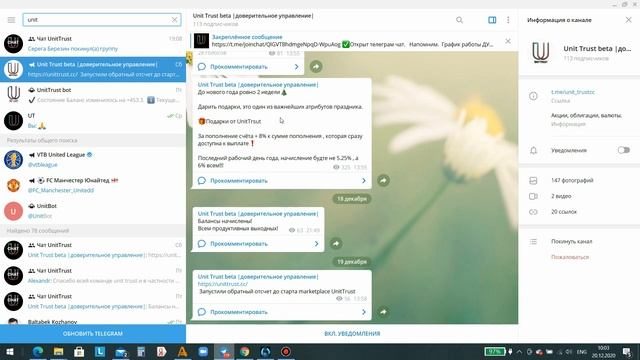Open the UnitTrust bot conversation
Image resolution: width=640 pixels, height=360 pixels.
(x=93, y=95)
